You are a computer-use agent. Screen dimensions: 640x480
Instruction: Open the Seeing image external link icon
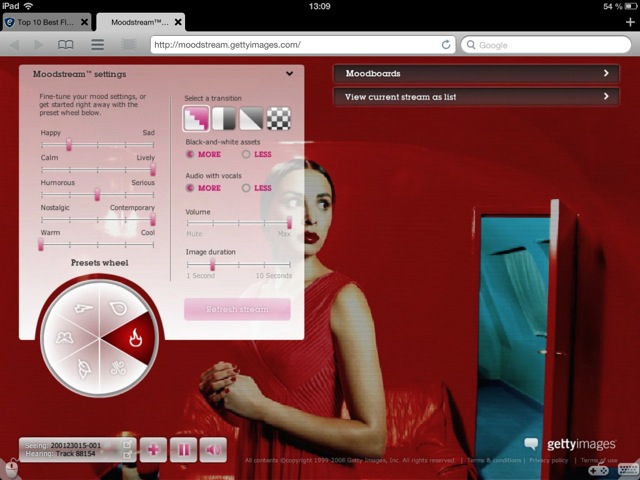pos(127,444)
